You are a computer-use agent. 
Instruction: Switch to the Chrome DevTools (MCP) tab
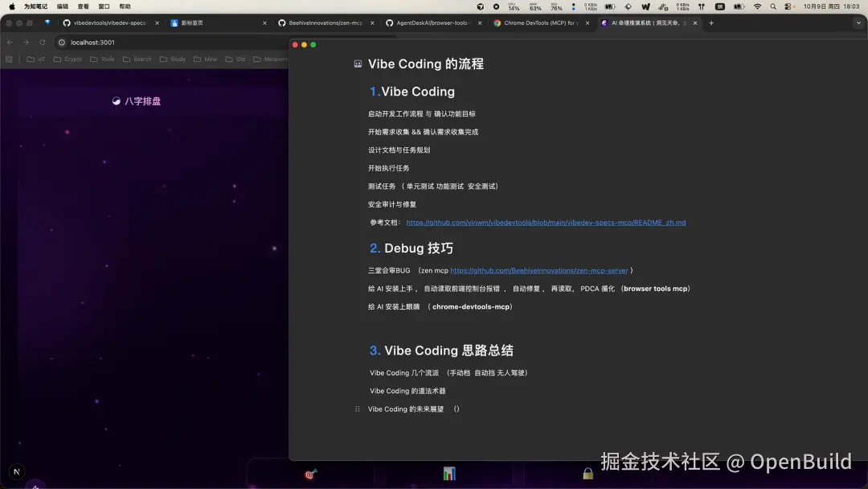(540, 23)
